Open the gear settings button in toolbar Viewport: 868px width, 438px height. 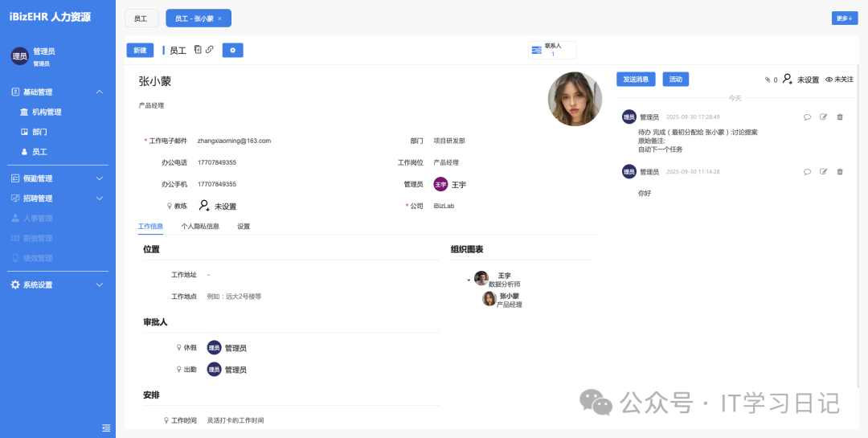coord(232,50)
